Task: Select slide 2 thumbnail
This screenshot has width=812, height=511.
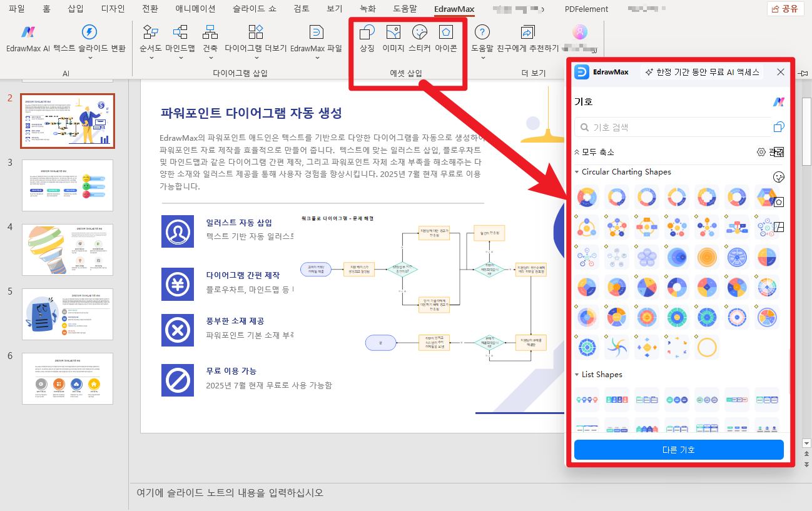Action: tap(68, 121)
